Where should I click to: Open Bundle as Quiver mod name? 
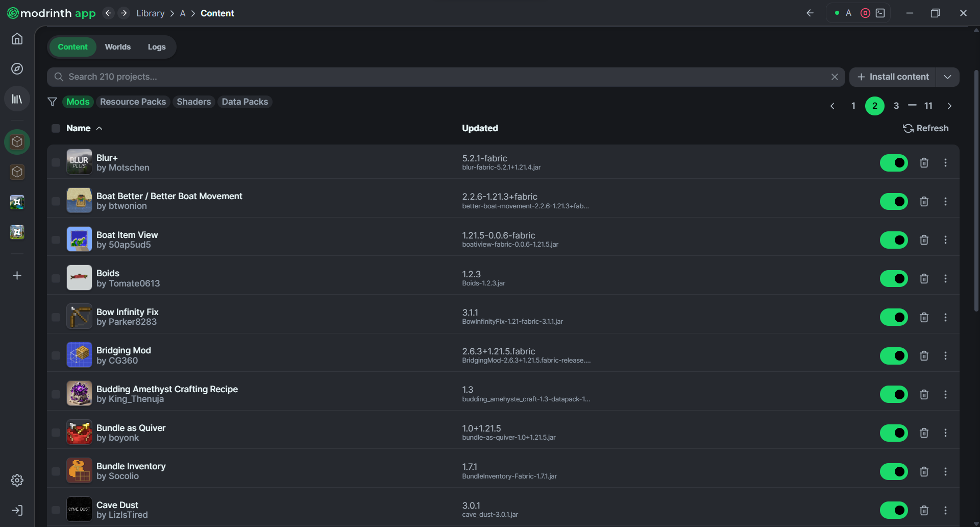[x=131, y=428]
